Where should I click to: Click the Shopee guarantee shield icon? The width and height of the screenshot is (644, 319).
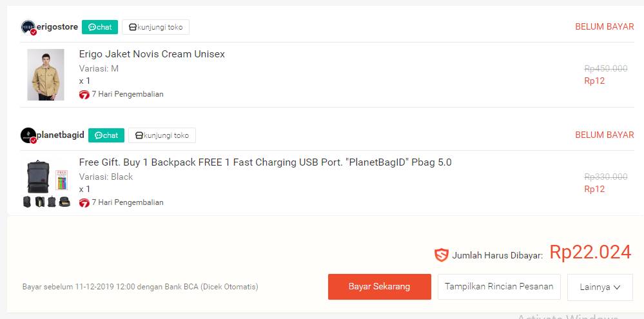442,255
